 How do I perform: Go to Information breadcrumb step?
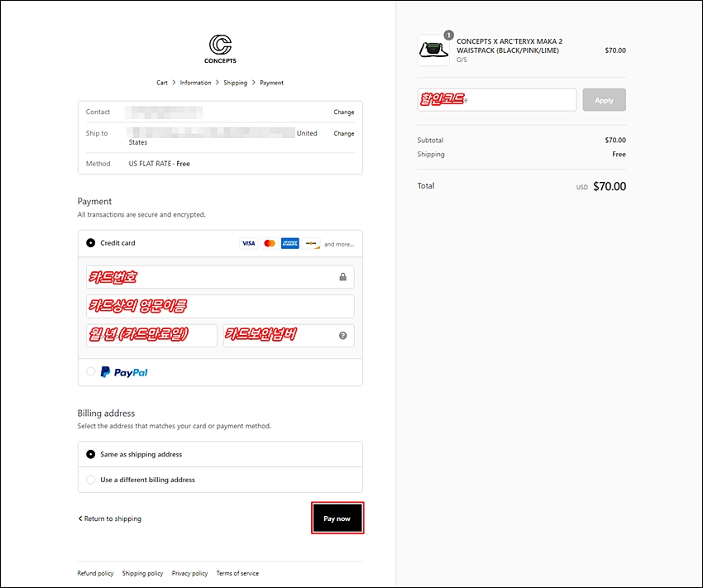[x=195, y=83]
